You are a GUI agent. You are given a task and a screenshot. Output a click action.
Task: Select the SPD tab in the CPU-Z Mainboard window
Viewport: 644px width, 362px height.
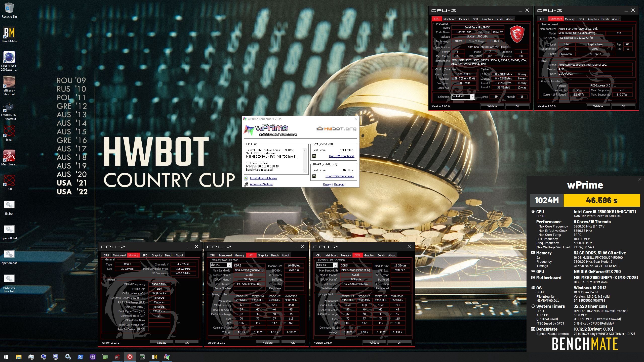[581, 19]
